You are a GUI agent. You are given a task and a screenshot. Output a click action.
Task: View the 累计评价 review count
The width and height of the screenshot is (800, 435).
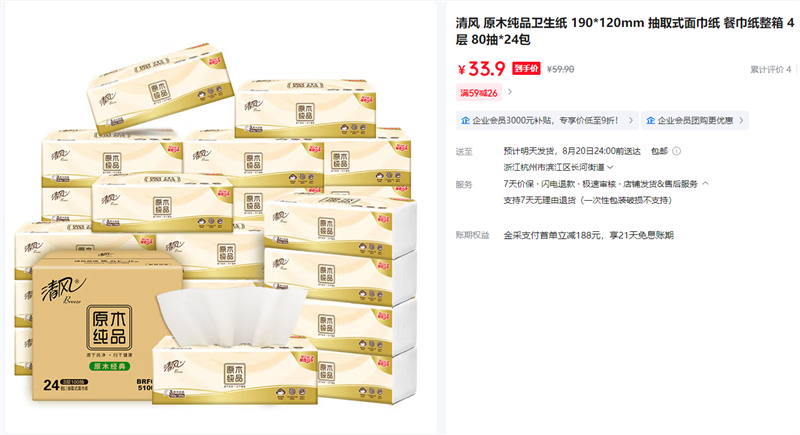[770, 69]
